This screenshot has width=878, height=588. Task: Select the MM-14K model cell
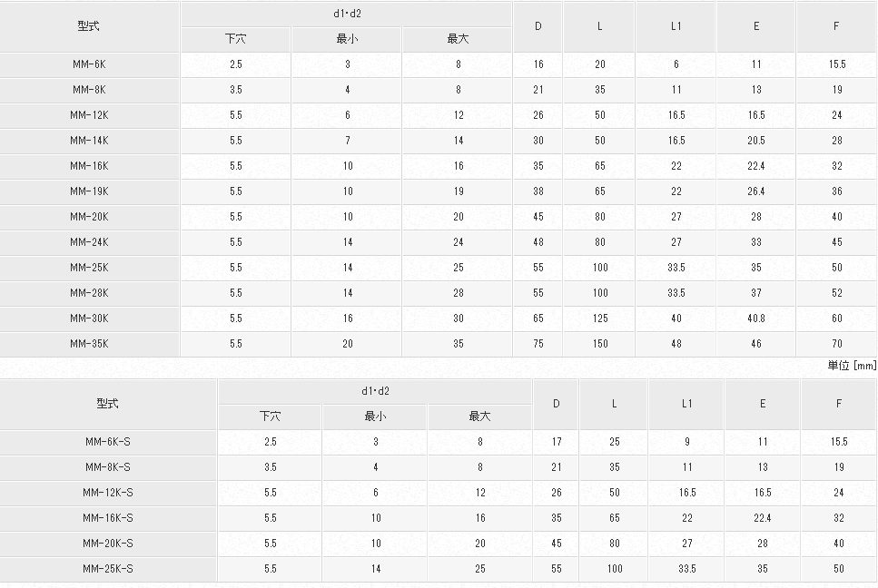pyautogui.click(x=89, y=141)
